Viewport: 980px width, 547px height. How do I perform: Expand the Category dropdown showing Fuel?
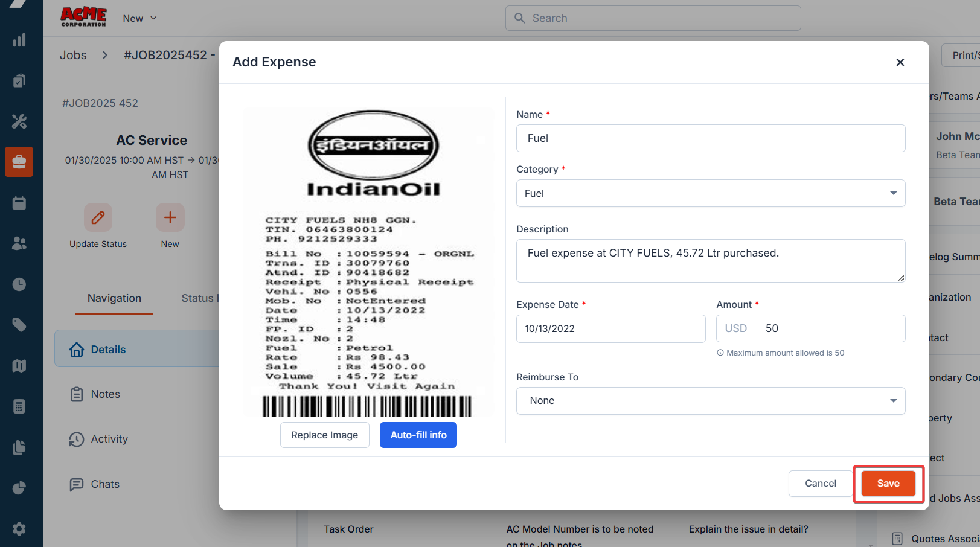pos(710,193)
